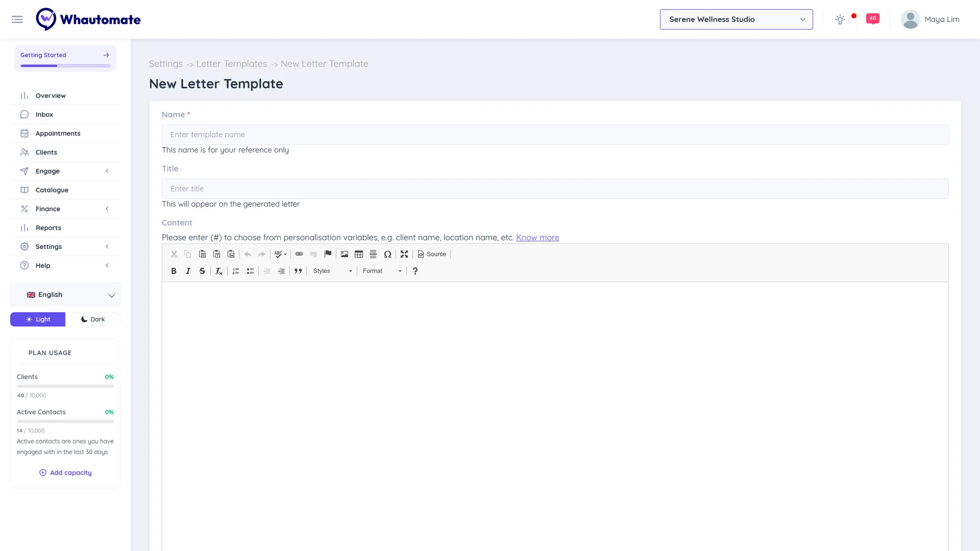Maximize the editor with the expand icon

click(404, 254)
